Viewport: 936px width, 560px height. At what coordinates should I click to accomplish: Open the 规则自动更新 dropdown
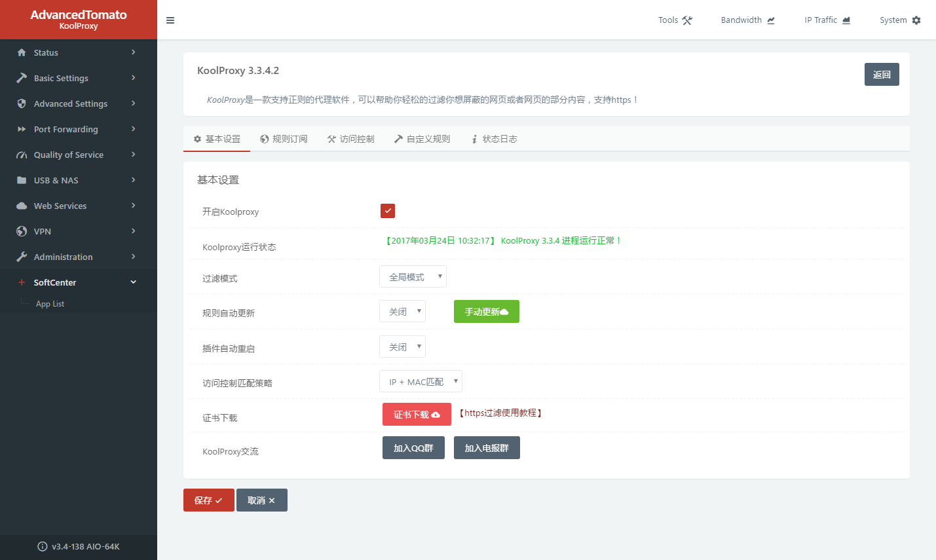point(402,312)
